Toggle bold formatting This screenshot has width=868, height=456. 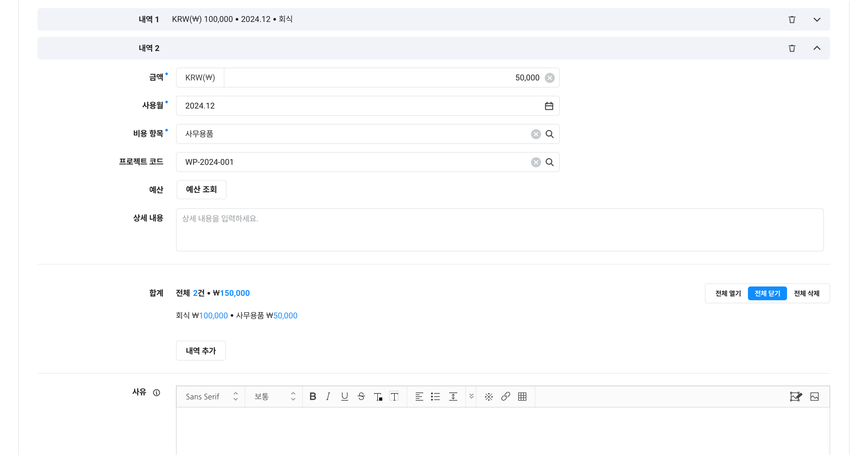pyautogui.click(x=313, y=397)
